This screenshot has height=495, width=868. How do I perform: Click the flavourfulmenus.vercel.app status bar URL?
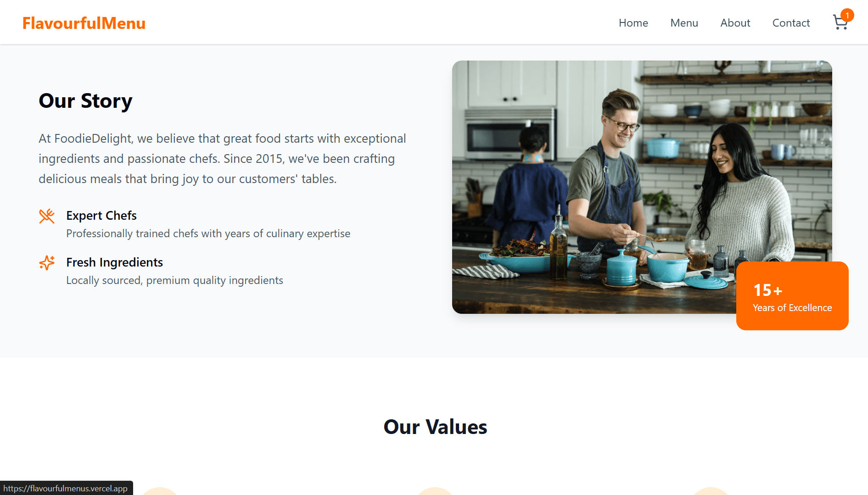[65, 489]
